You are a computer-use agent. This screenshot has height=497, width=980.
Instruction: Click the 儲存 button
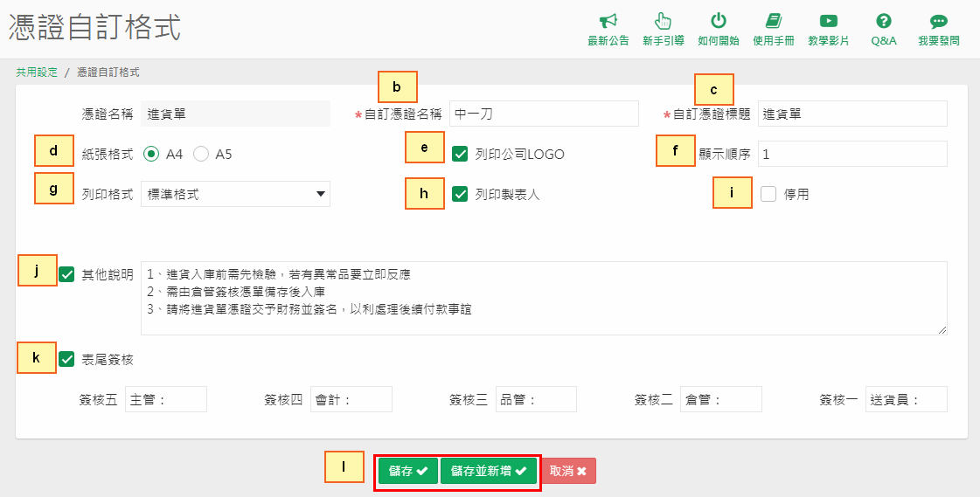pos(408,471)
